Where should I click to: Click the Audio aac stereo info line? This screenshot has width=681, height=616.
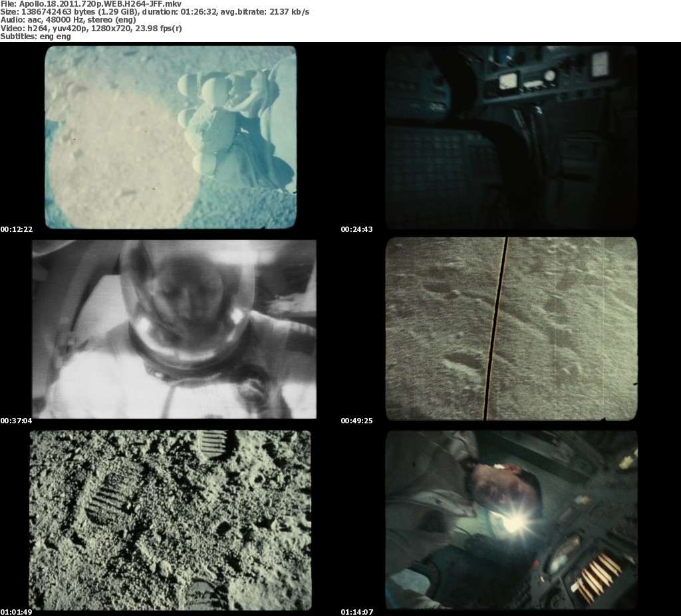pyautogui.click(x=68, y=20)
